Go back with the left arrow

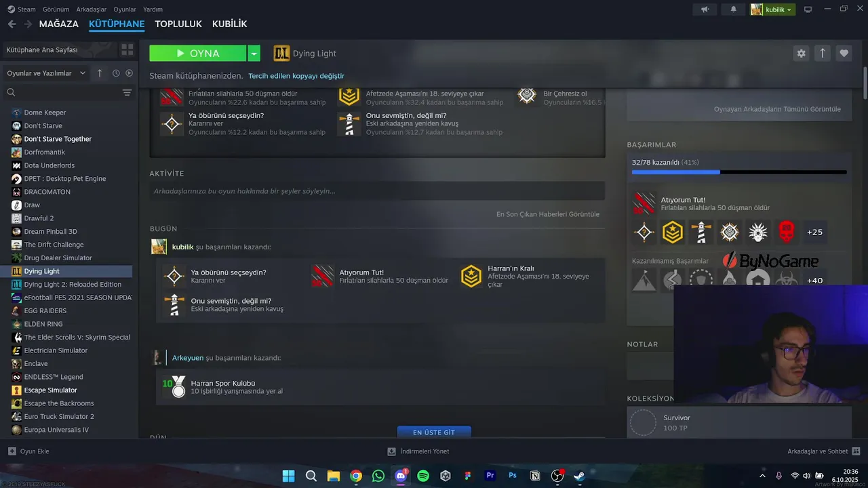click(x=12, y=24)
